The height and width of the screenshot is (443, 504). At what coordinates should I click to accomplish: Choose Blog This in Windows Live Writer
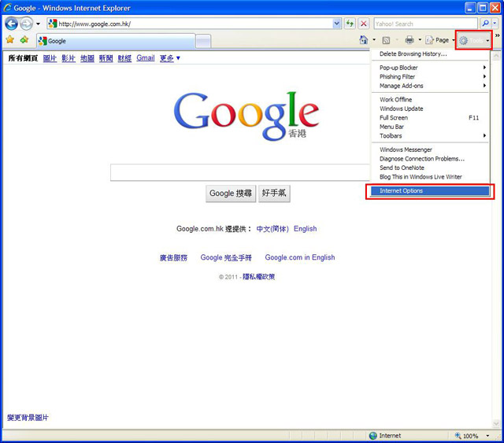point(430,177)
